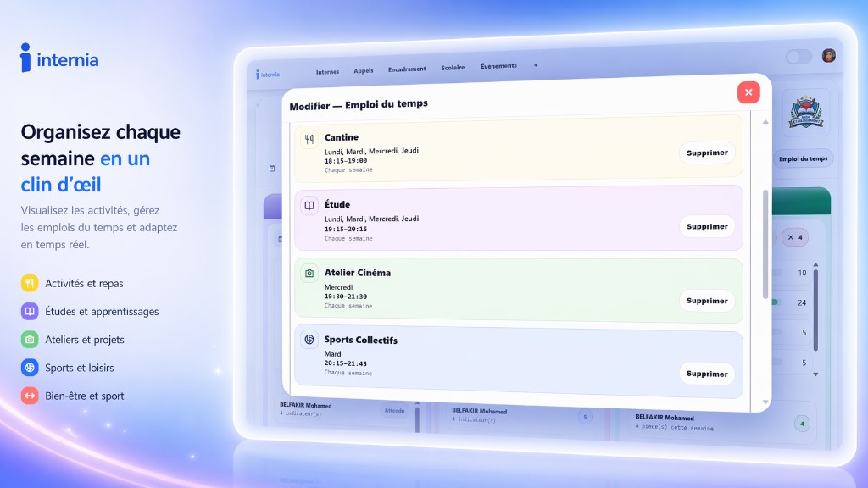Click the dialog scrollbar thumb
Viewport: 868px width, 488px height.
coord(765,244)
